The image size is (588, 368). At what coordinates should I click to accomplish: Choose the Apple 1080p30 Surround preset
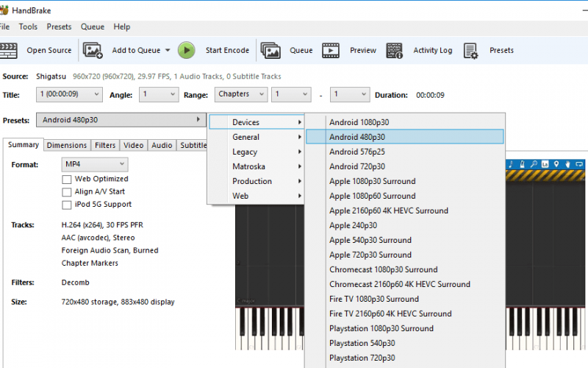pyautogui.click(x=405, y=181)
